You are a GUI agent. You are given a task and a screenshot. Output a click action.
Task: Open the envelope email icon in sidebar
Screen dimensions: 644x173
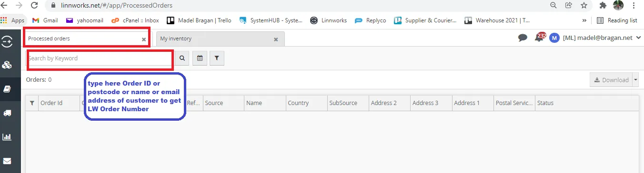coord(7,161)
